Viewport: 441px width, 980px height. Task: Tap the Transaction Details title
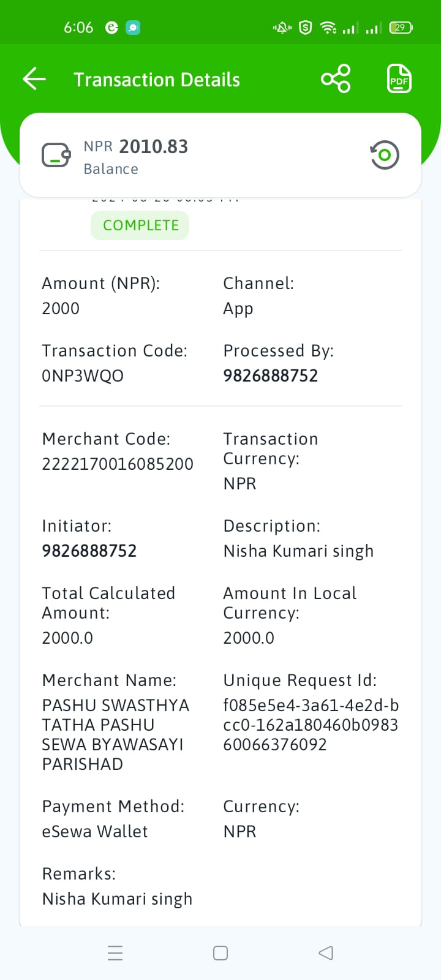pos(157,80)
